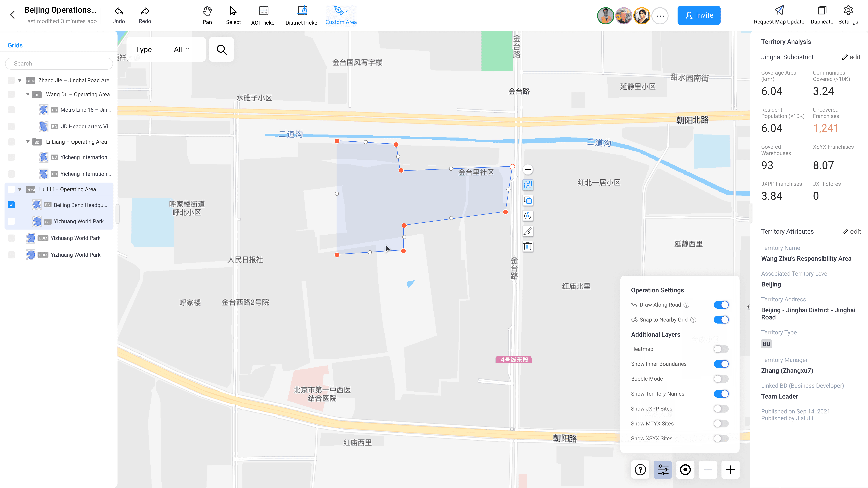Viewport: 868px width, 488px height.
Task: Enable the Heatmap layer toggle
Action: point(721,349)
